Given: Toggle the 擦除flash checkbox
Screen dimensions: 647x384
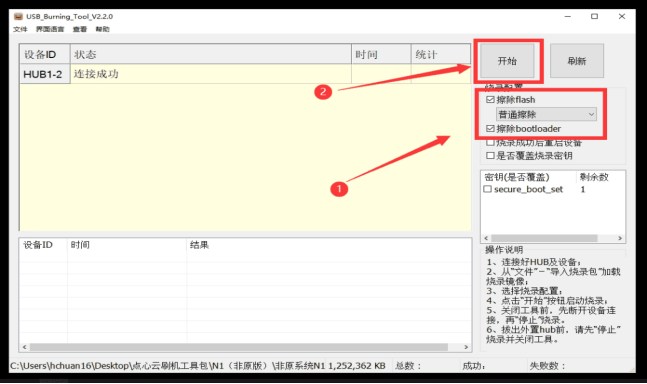Looking at the screenshot, I should 490,100.
